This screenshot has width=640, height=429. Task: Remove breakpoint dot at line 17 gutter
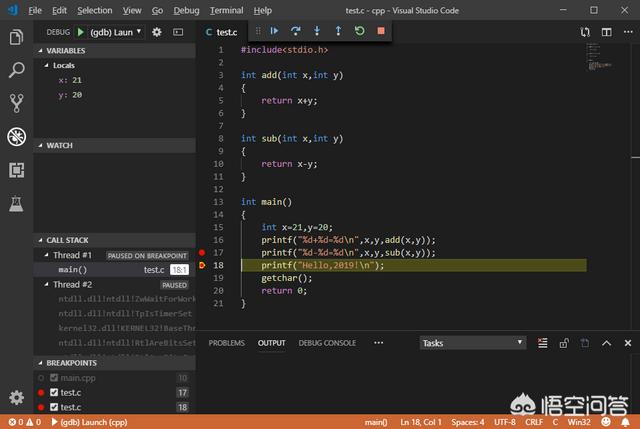coord(202,253)
